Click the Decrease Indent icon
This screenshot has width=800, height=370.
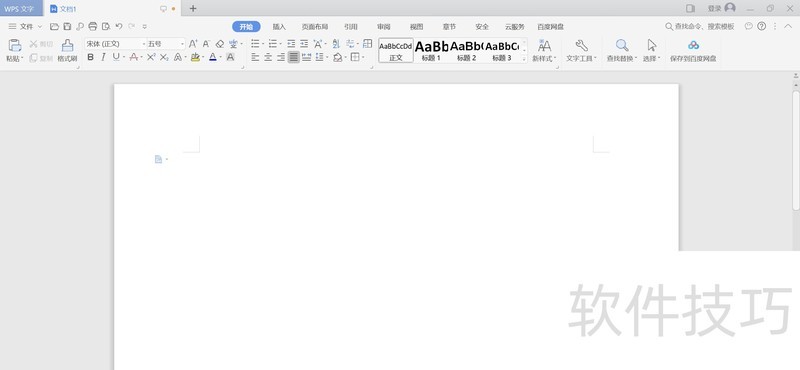[291, 44]
